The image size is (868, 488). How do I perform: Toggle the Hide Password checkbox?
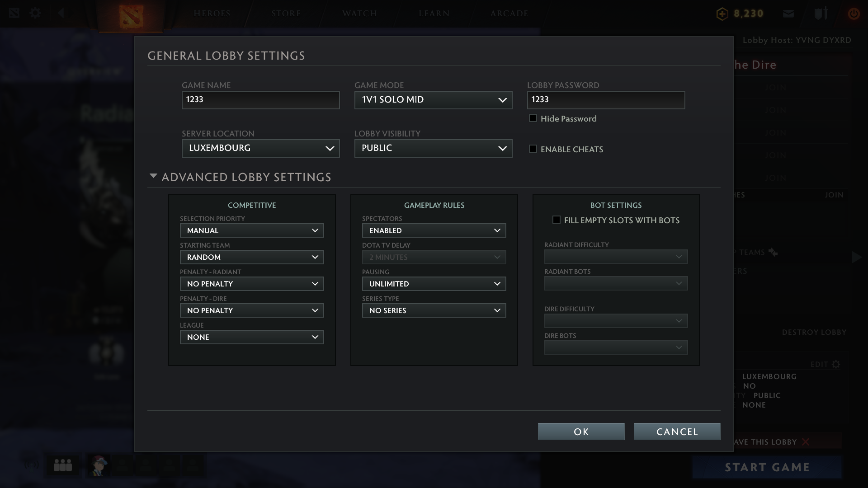tap(533, 118)
